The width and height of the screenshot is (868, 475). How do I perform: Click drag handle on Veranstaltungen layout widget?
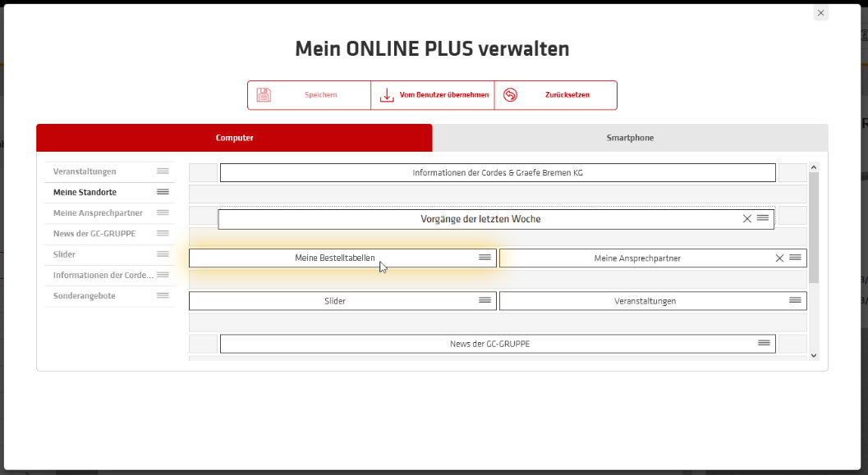(795, 301)
